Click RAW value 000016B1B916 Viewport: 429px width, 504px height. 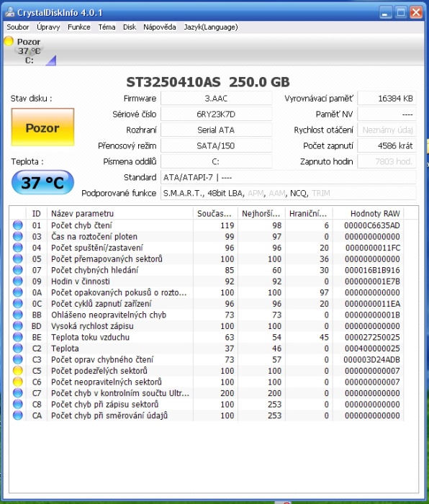pos(372,270)
